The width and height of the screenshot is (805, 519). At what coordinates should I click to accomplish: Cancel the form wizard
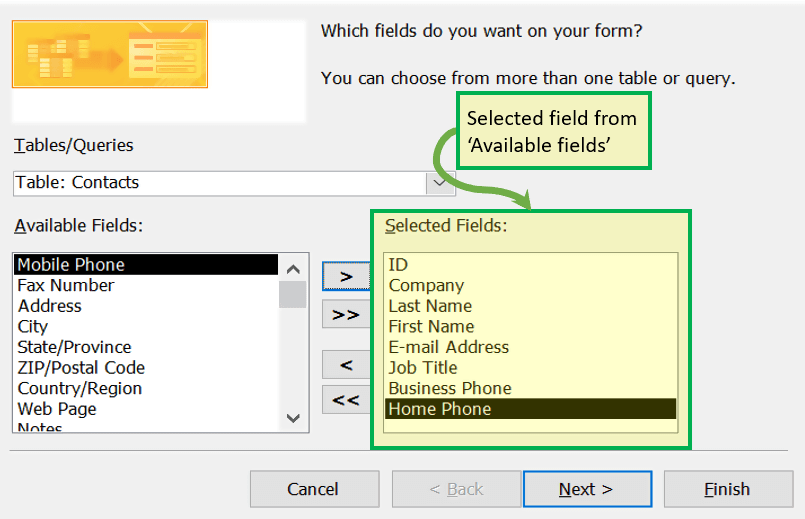(314, 489)
